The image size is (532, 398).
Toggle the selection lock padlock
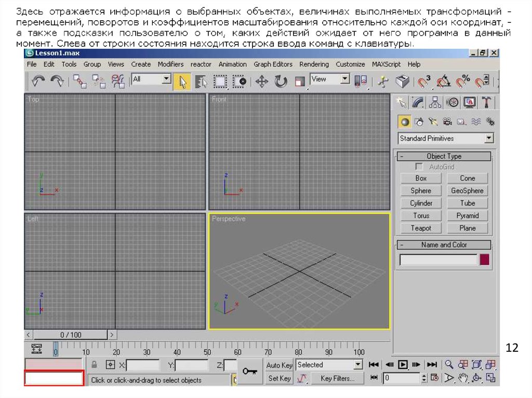pos(95,365)
